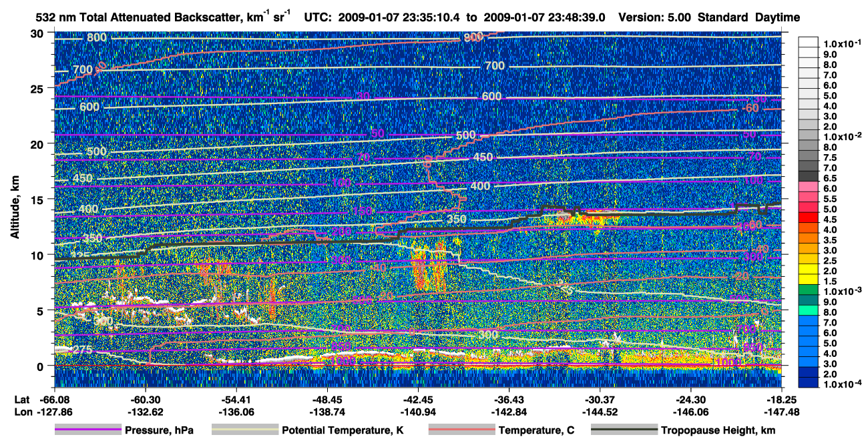Click the "Version: 5.00" text in the header
868x445 pixels.
click(656, 17)
